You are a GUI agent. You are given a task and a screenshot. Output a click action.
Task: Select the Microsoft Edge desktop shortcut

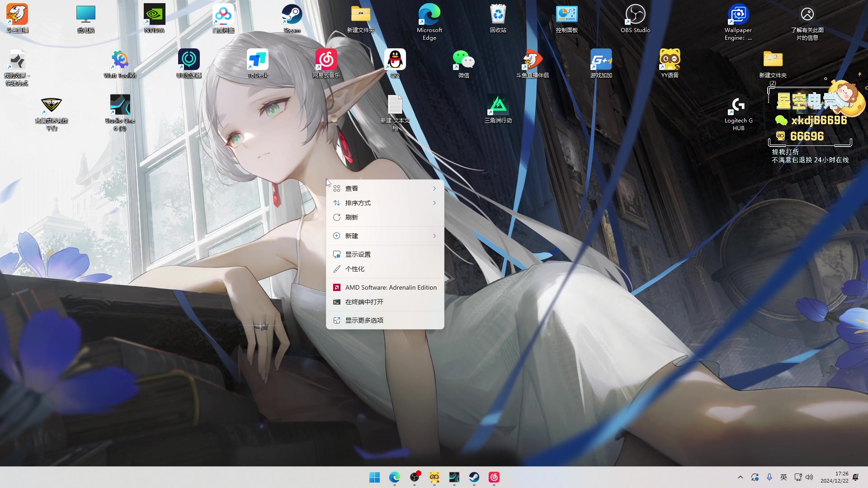pyautogui.click(x=429, y=22)
